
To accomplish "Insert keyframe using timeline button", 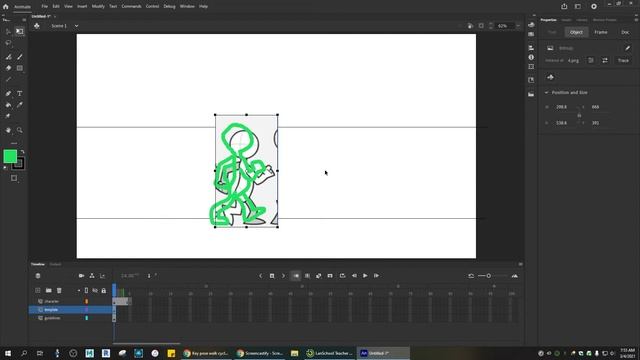I will tap(272, 276).
